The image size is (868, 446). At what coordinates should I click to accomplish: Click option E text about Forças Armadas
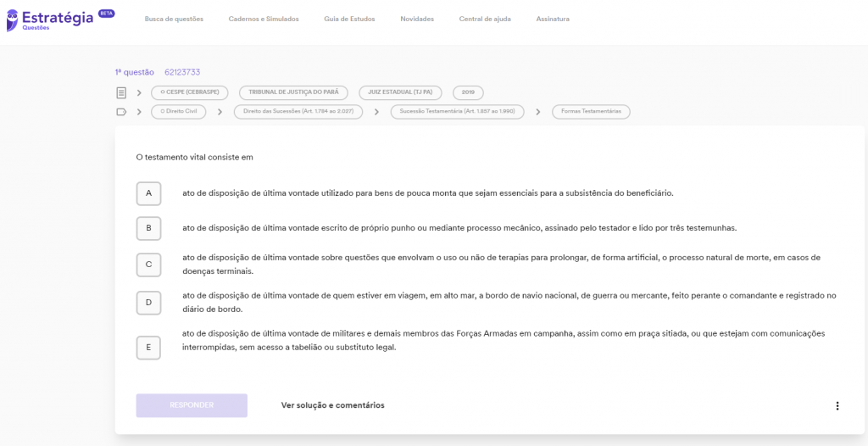coord(504,341)
